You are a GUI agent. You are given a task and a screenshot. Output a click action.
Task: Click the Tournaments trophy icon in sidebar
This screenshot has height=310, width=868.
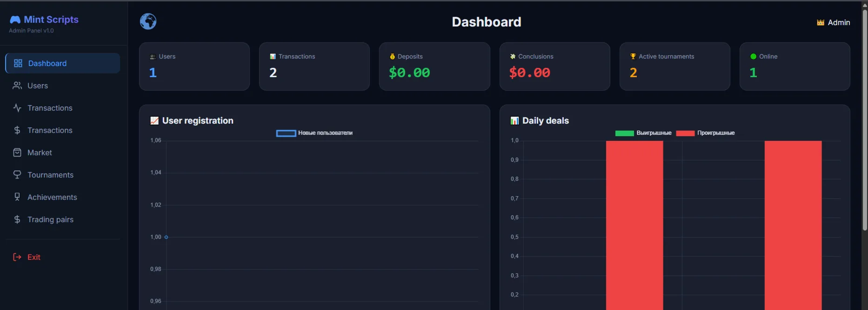(17, 175)
